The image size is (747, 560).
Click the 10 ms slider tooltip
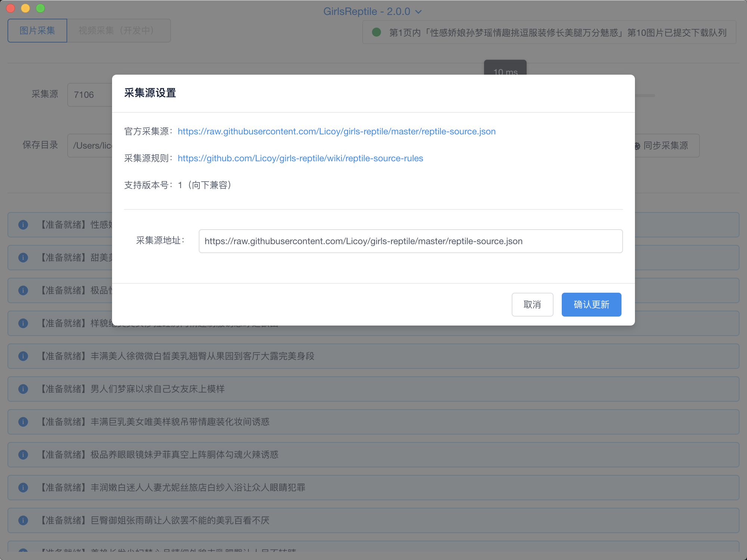coord(505,68)
